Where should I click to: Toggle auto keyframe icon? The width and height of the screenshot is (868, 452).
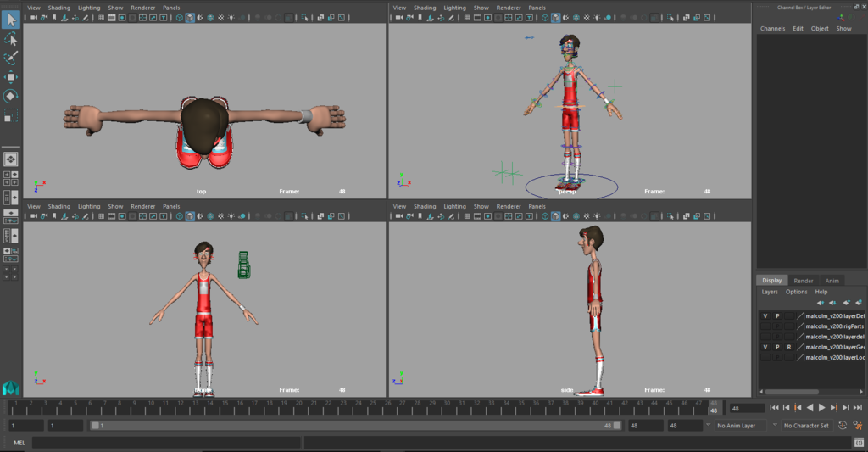tap(843, 426)
